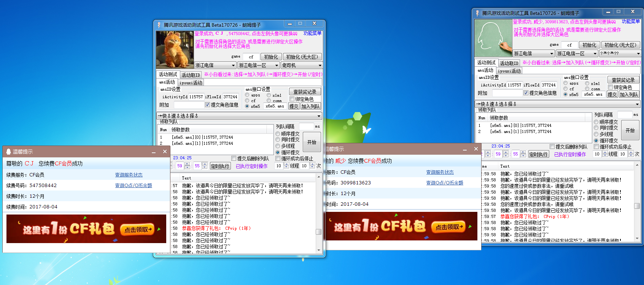Click log scrollbar up arrow in 威少 window

(637, 166)
